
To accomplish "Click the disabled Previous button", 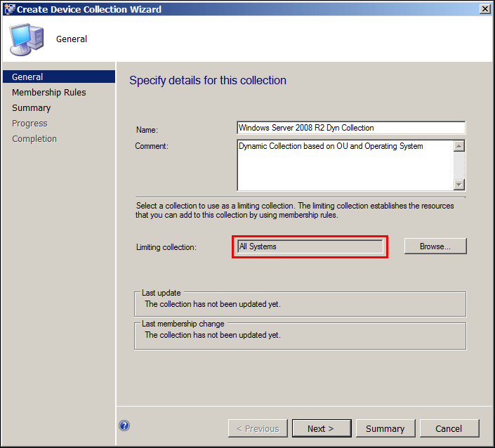I will (257, 428).
